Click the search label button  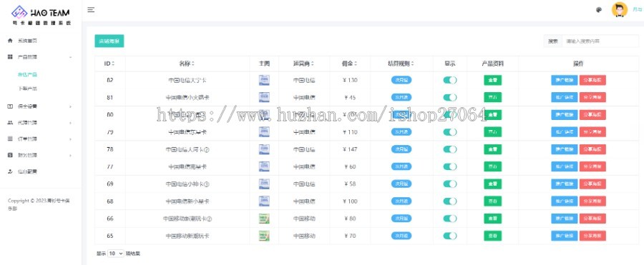tap(553, 41)
